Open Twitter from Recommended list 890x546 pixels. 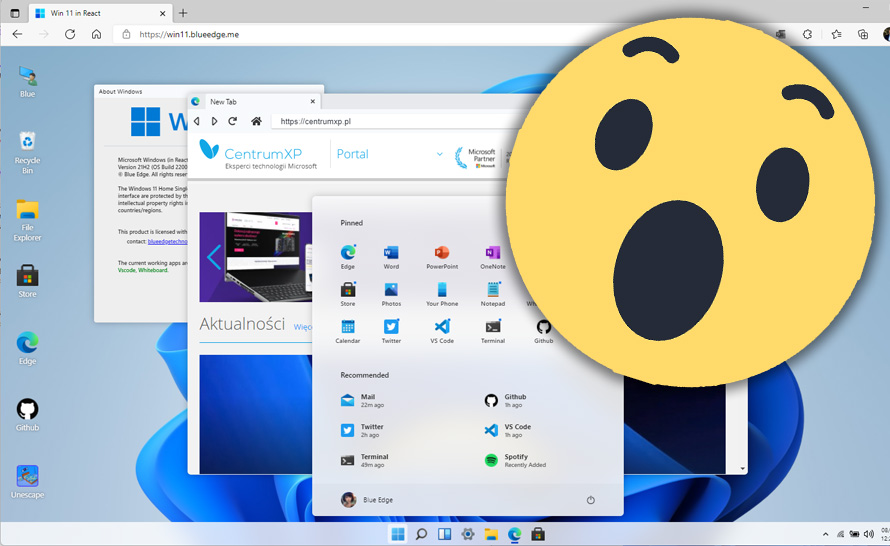[x=362, y=431]
